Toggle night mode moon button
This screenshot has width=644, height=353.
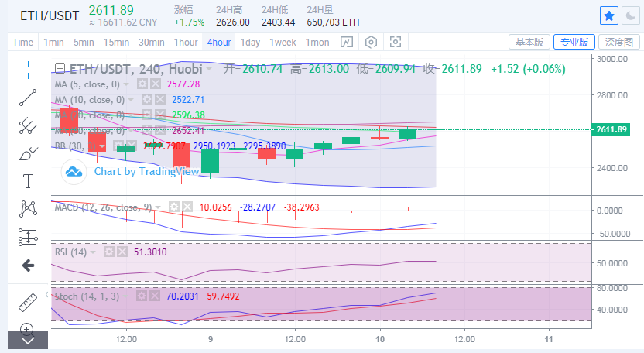(630, 16)
